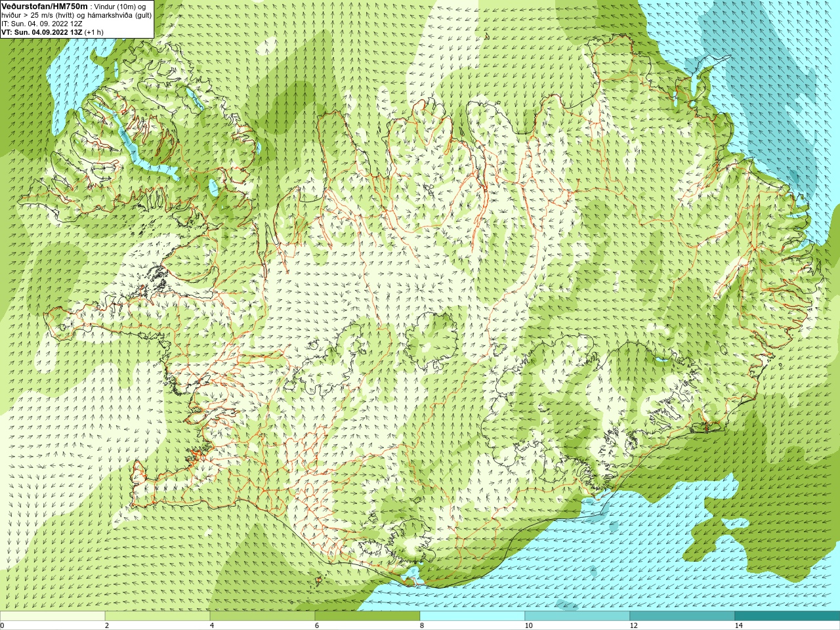
Task: Click the "Veðurstofan/HM750m" title text
Action: click(45, 6)
